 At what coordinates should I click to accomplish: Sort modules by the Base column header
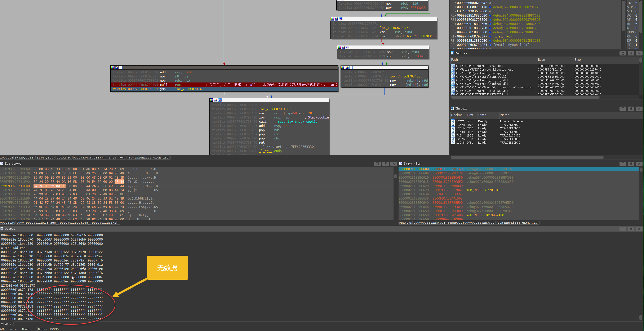pyautogui.click(x=542, y=60)
